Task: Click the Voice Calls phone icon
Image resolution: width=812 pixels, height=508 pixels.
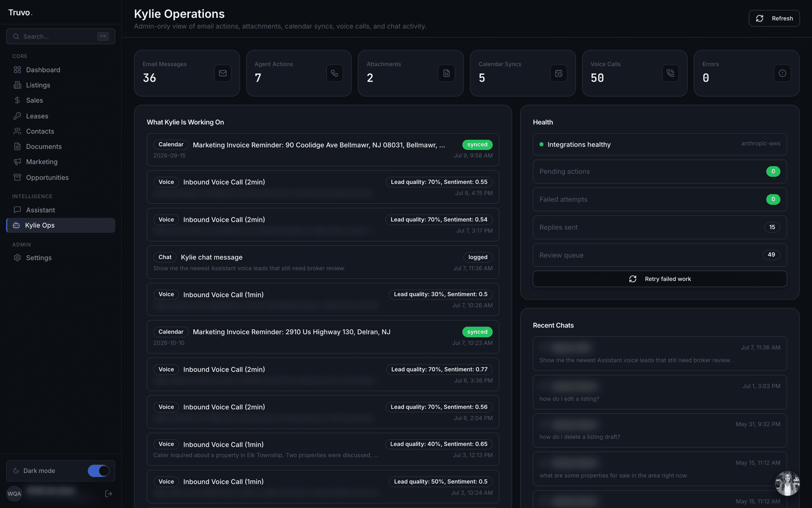Action: click(x=670, y=73)
